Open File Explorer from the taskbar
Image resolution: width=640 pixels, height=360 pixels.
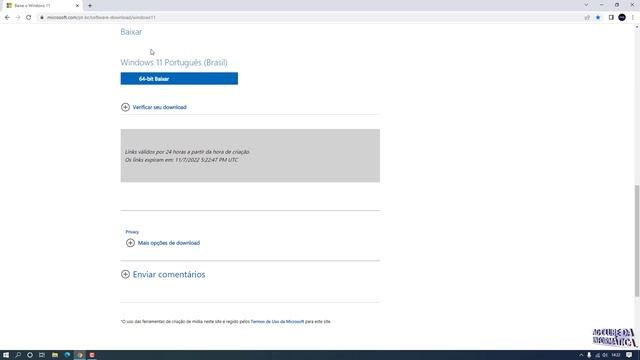pyautogui.click(x=55, y=355)
